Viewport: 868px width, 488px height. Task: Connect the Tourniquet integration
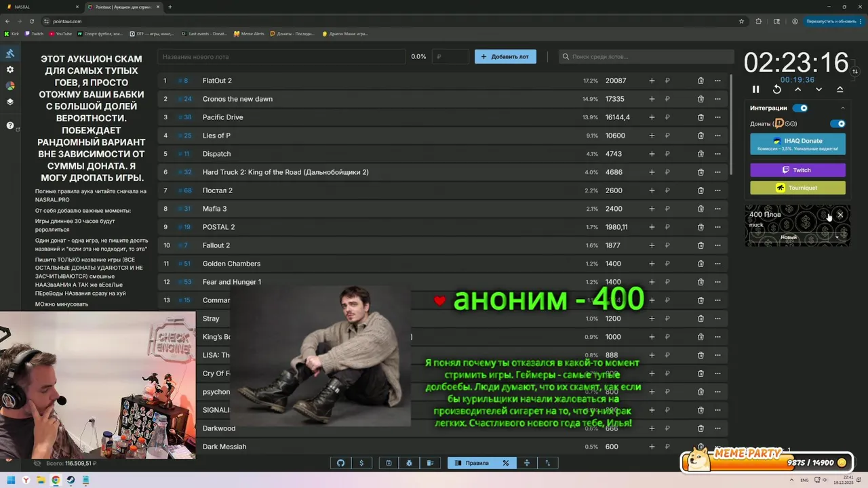click(797, 188)
